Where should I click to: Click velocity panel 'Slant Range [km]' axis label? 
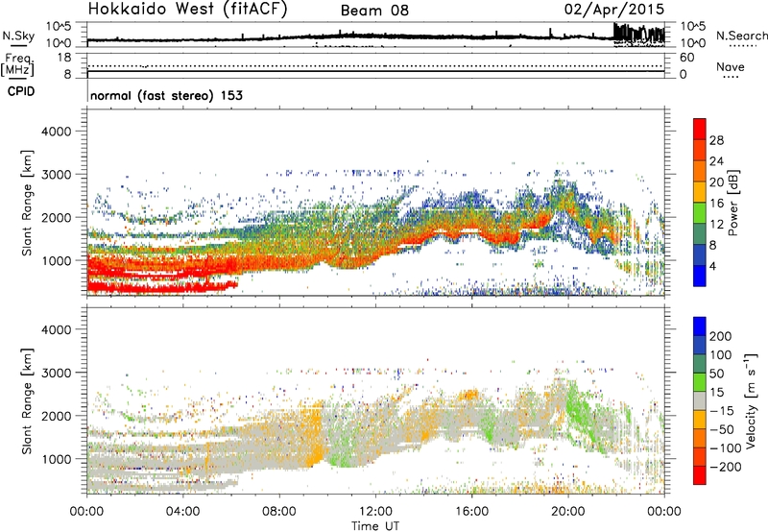point(27,401)
